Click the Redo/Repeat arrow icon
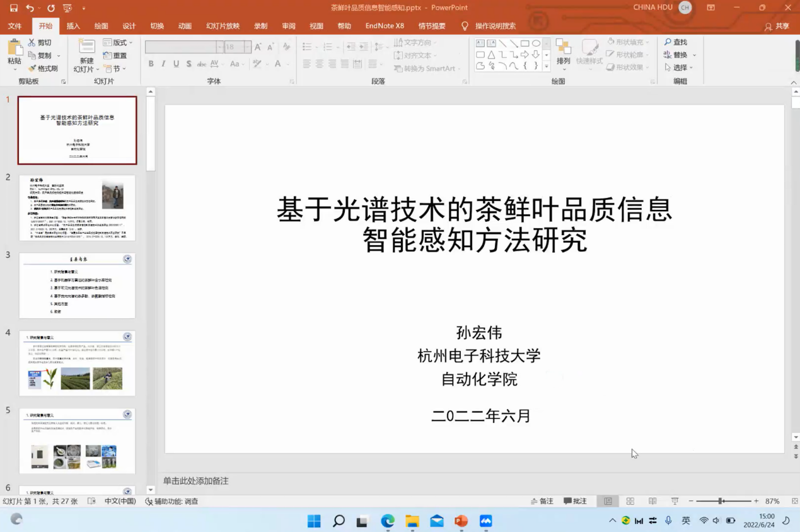800x532 pixels. pos(50,8)
